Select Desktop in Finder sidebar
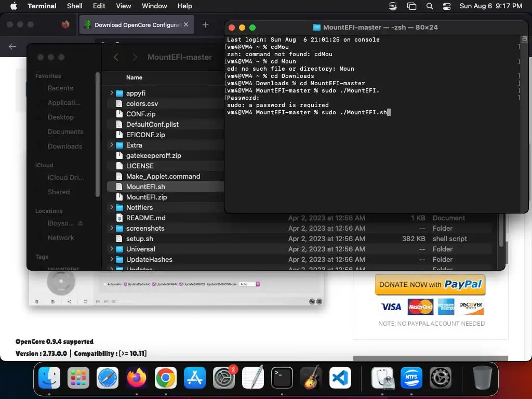The width and height of the screenshot is (532, 399). click(60, 117)
